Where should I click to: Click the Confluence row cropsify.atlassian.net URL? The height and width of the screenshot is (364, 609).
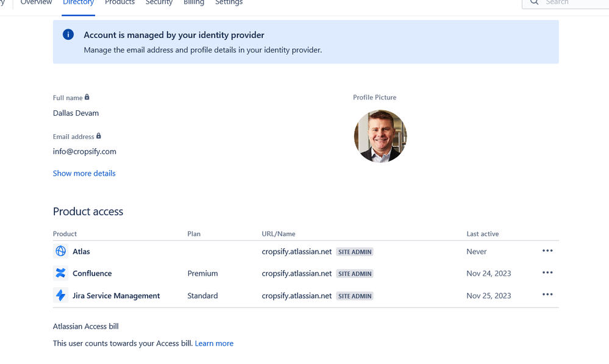coord(297,273)
